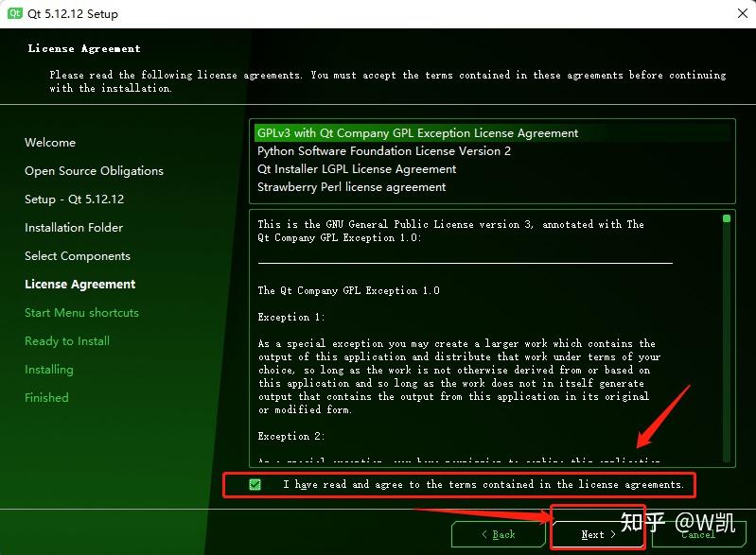
Task: Click Installing step in sidebar
Action: [x=49, y=370]
